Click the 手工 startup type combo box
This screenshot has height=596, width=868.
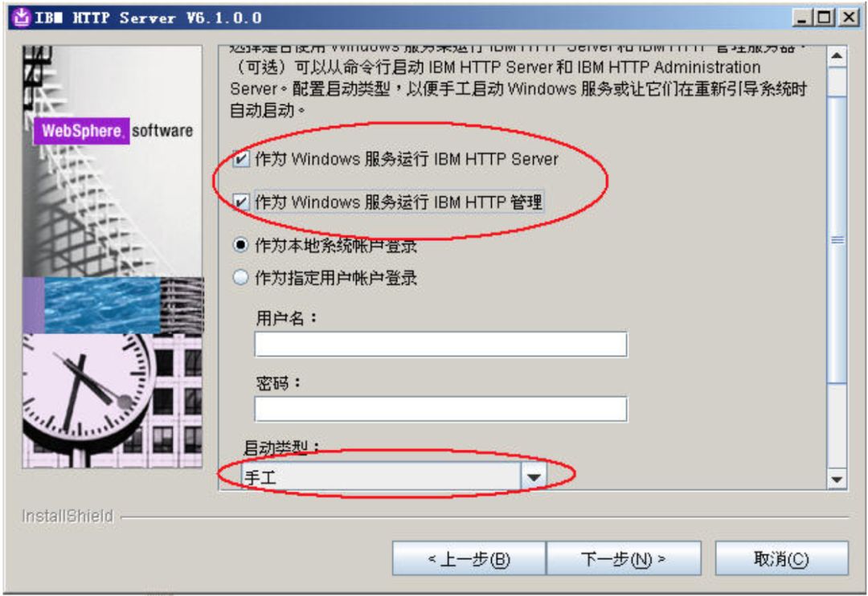pyautogui.click(x=394, y=477)
